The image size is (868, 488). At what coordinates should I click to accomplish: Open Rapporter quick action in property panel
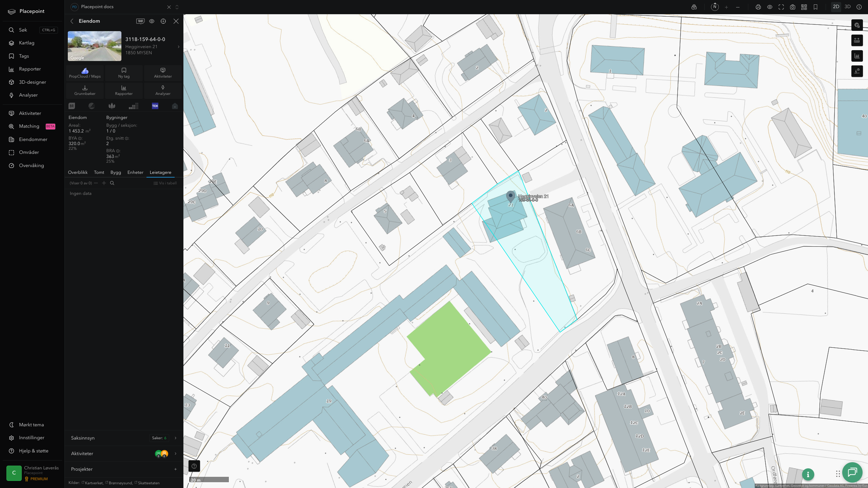(x=124, y=90)
